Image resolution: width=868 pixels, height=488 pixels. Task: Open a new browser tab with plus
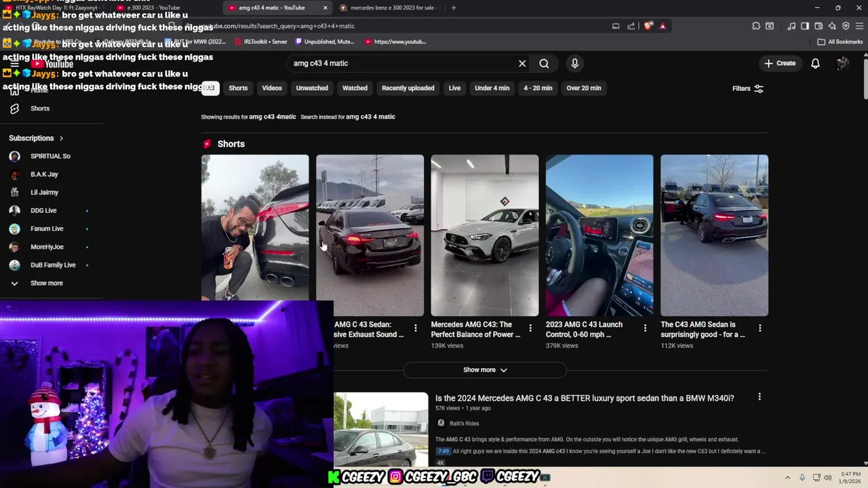(x=454, y=7)
